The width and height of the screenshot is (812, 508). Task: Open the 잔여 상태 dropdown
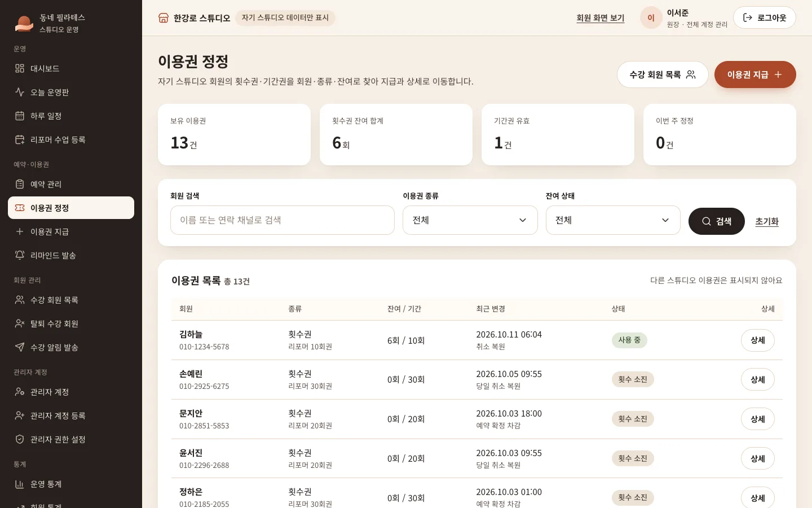tap(613, 220)
